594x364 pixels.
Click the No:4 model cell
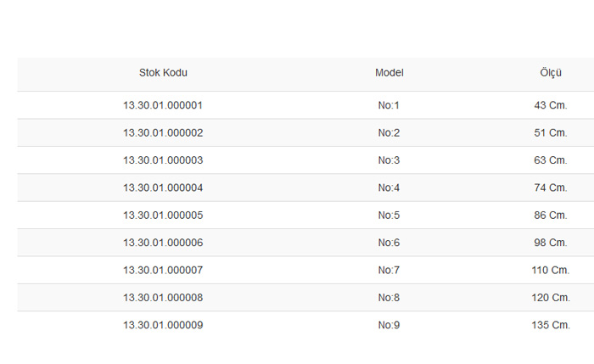coord(389,188)
